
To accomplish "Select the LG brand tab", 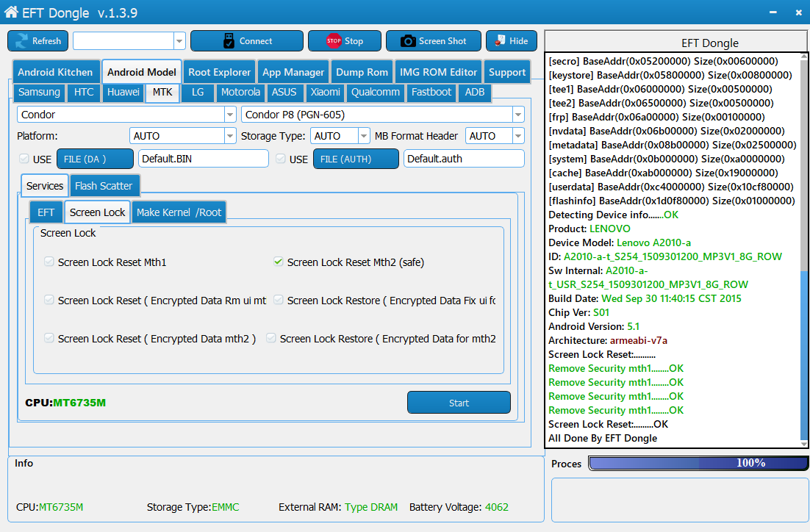I will point(198,93).
